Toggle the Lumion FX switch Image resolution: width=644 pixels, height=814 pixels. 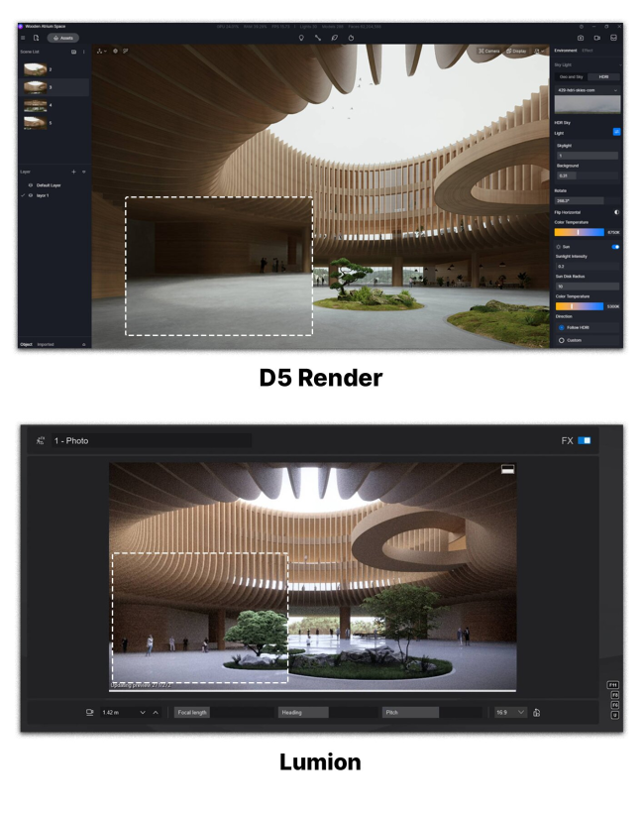coord(585,440)
